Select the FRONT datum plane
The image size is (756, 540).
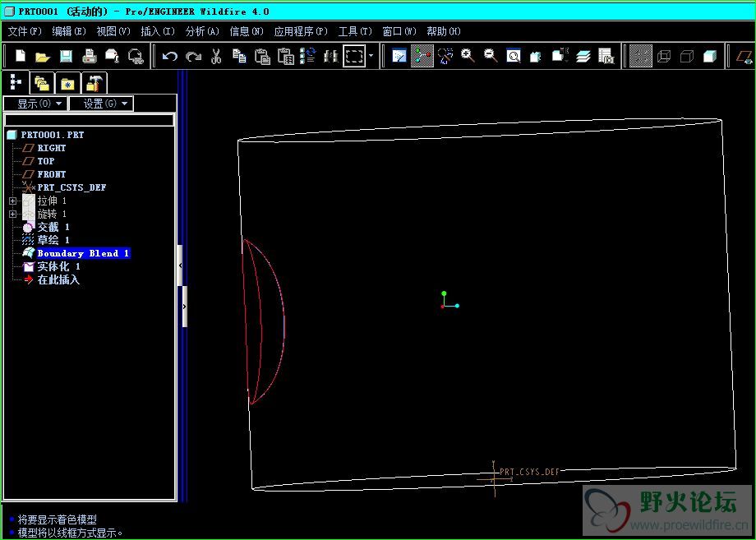click(44, 174)
